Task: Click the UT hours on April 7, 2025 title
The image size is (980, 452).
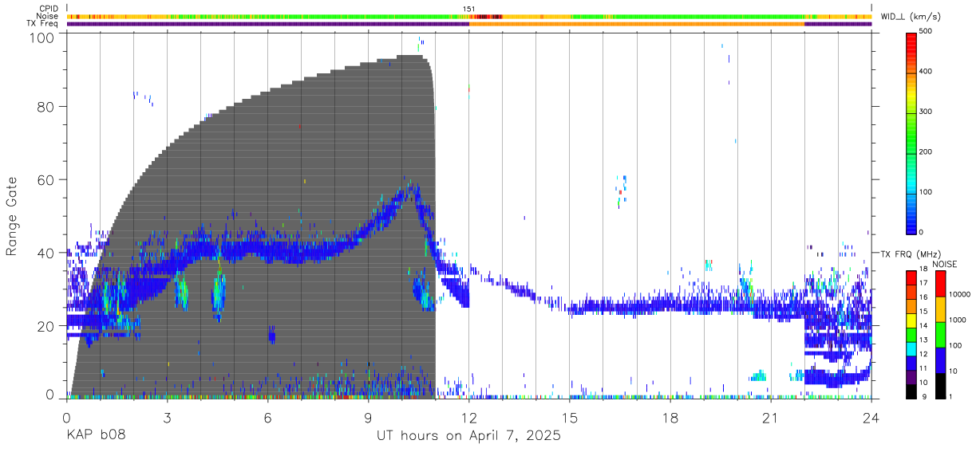Action: (x=468, y=436)
